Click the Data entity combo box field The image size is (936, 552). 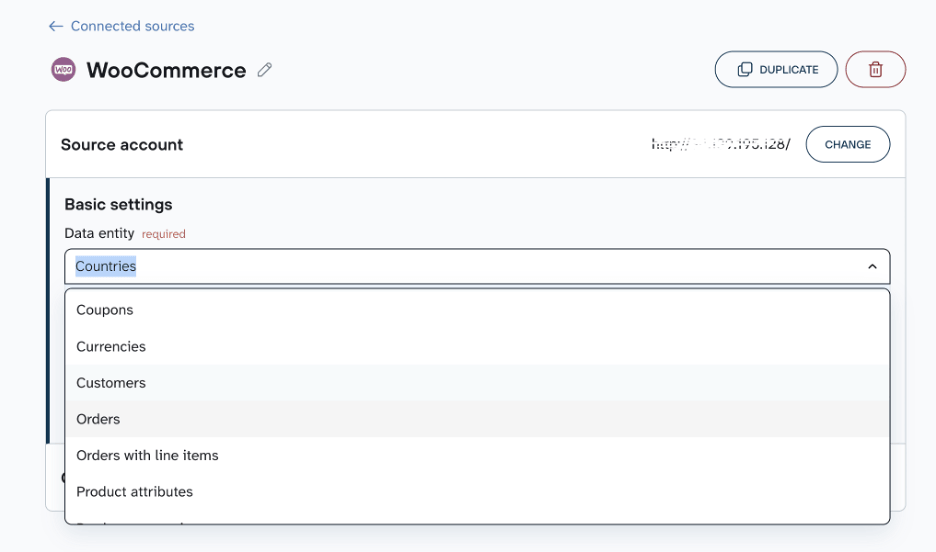(x=477, y=266)
